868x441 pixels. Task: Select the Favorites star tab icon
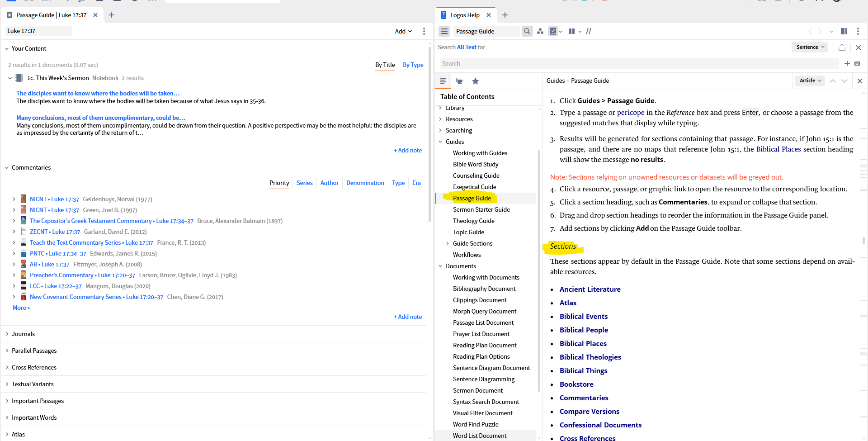click(476, 81)
